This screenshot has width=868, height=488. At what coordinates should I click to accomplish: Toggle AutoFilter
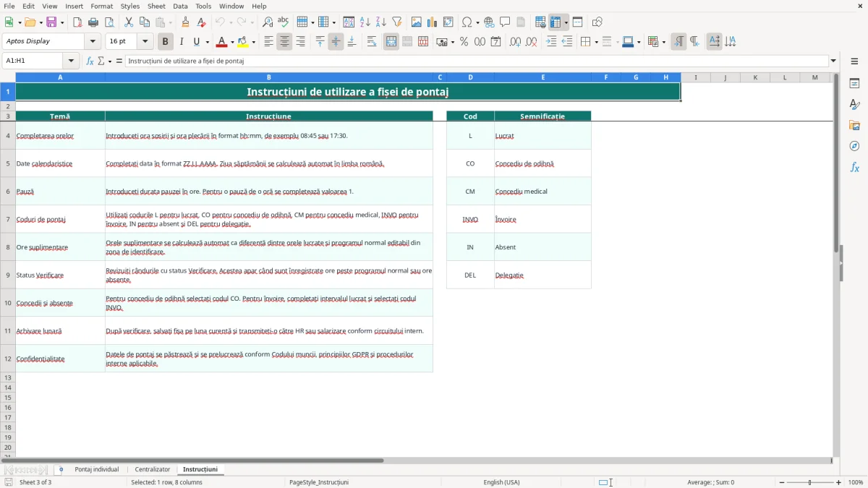coord(397,22)
